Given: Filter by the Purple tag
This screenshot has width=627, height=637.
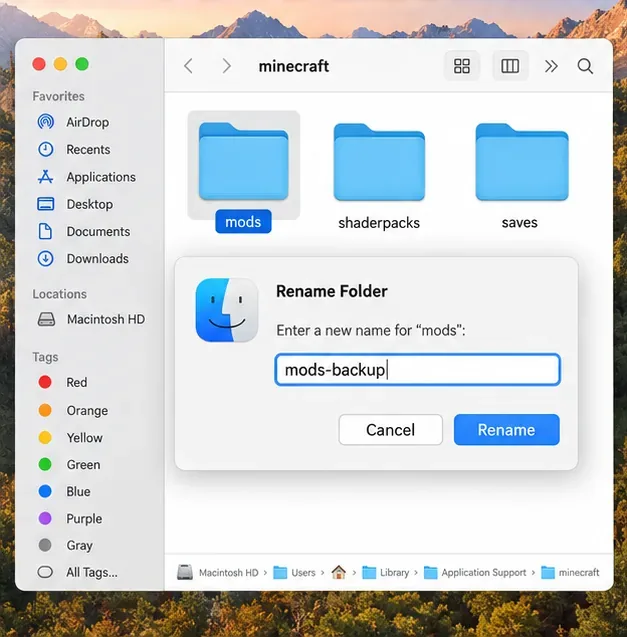Looking at the screenshot, I should (x=70, y=518).
